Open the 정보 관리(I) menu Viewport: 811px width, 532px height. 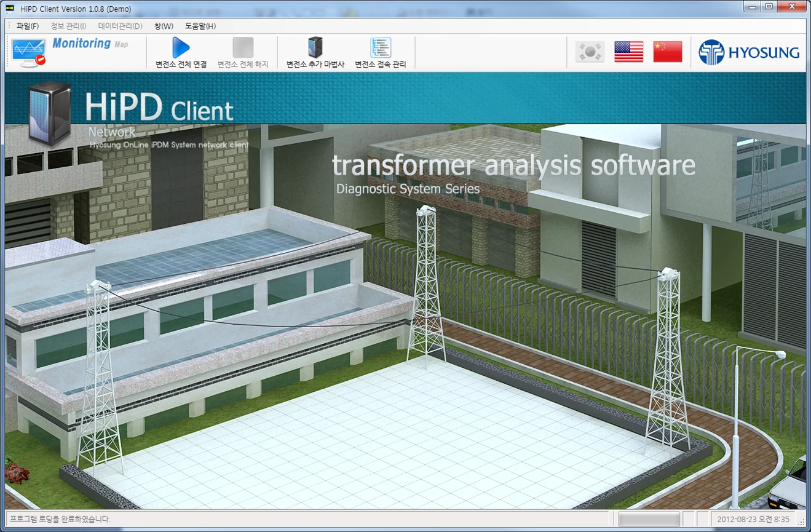68,26
